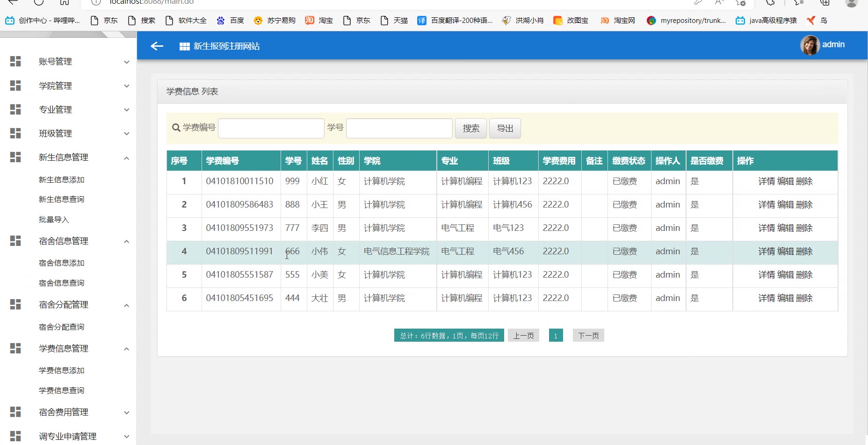
Task: Click the grid icon next to 账号管理
Action: [15, 61]
